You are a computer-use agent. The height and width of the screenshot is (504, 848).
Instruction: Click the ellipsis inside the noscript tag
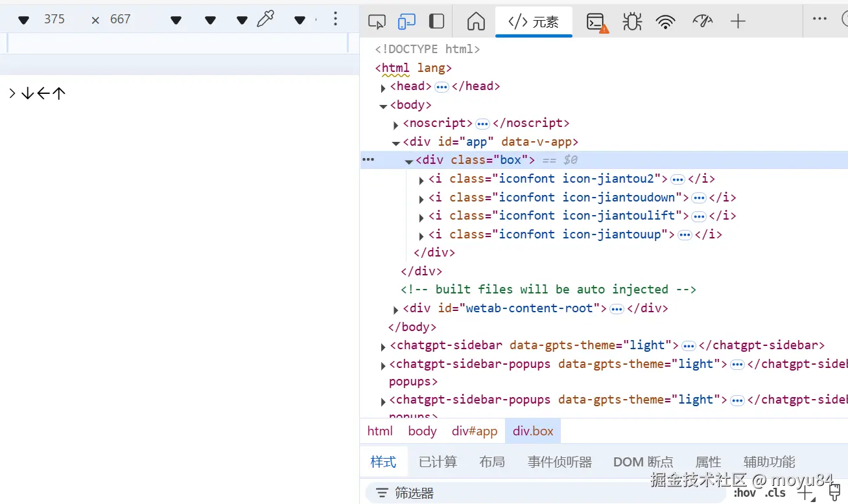coord(482,124)
